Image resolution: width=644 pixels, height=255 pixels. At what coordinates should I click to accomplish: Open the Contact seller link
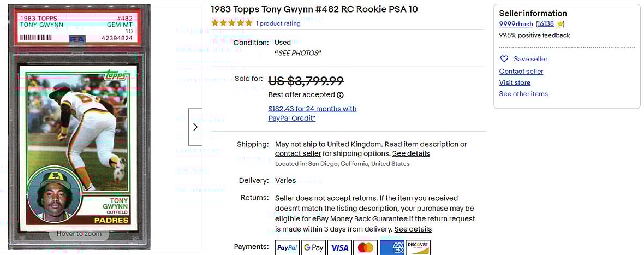pyautogui.click(x=521, y=72)
